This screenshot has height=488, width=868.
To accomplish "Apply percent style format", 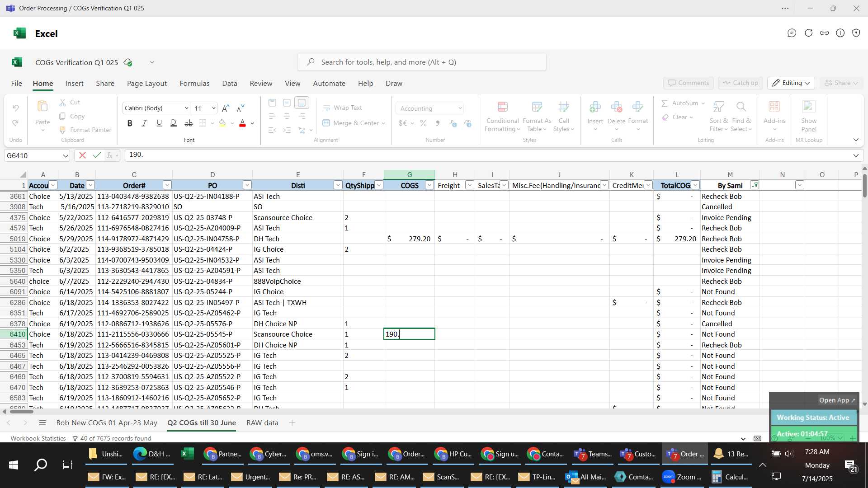I will point(423,123).
